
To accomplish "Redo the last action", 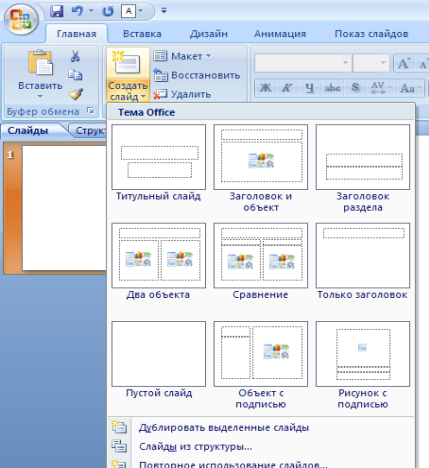I will [x=108, y=11].
